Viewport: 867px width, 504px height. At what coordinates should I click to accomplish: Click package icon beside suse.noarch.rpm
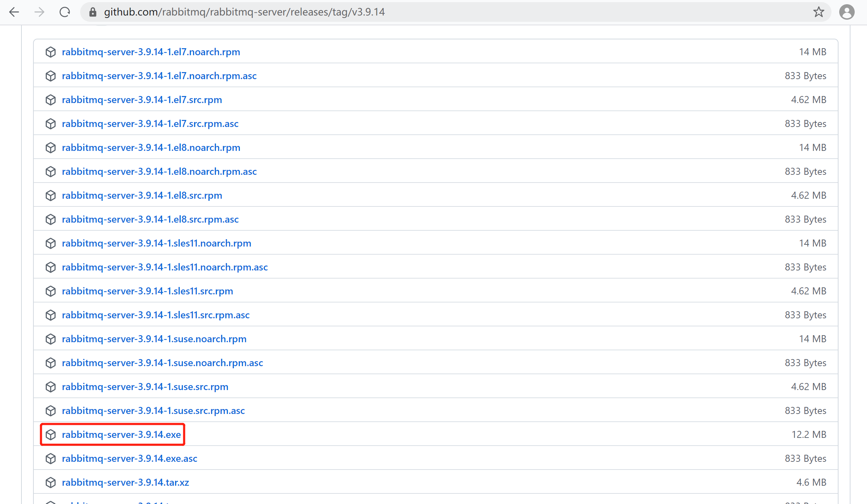(51, 339)
